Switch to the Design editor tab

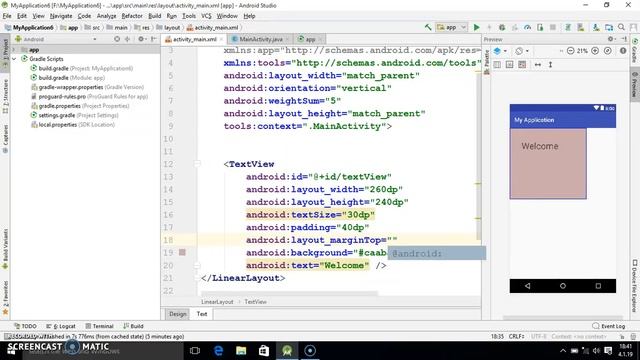click(178, 314)
